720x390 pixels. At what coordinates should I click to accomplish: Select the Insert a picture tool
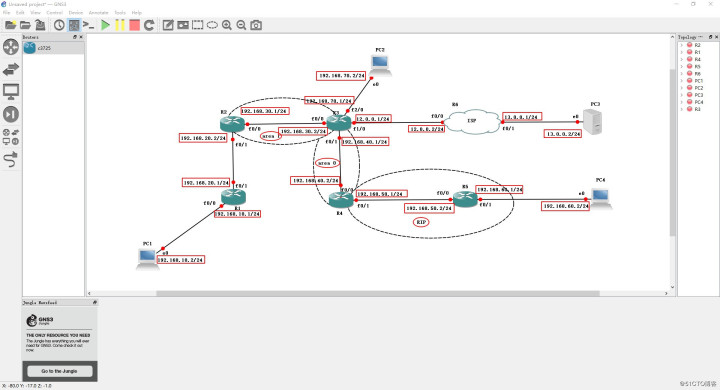tap(183, 25)
